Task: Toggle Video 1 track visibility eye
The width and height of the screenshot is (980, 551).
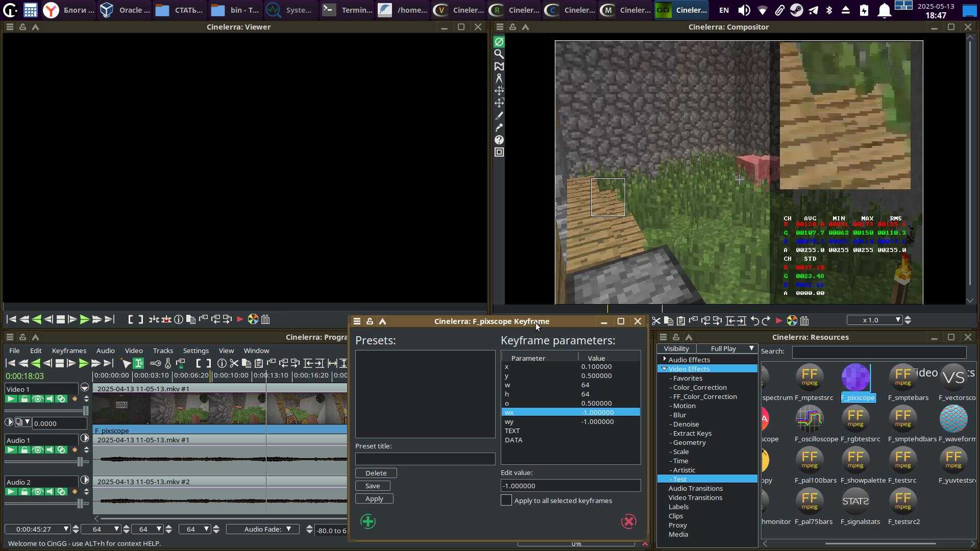Action: (37, 399)
